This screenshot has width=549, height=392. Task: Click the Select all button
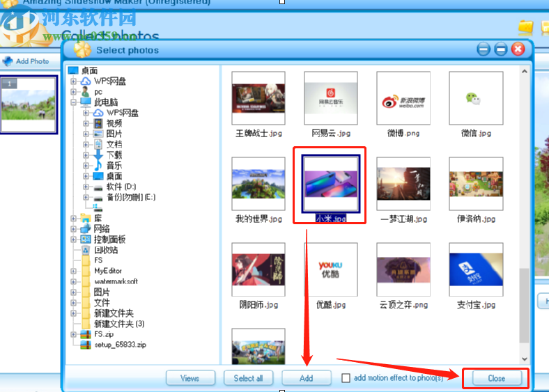click(x=248, y=378)
